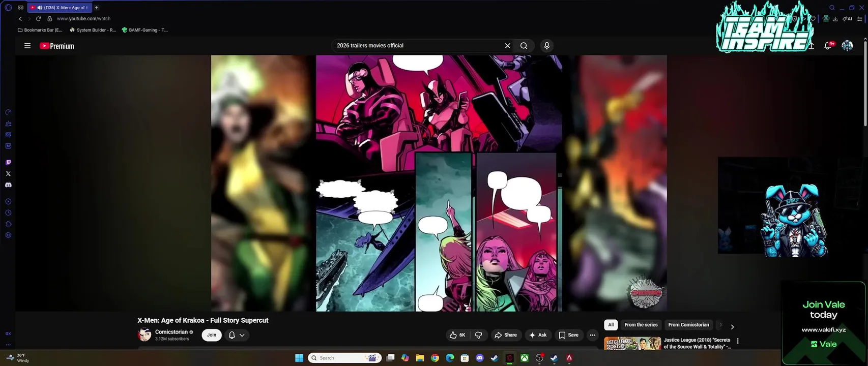Open System Builder bookmark
This screenshot has height=366, width=868.
pyautogui.click(x=93, y=30)
